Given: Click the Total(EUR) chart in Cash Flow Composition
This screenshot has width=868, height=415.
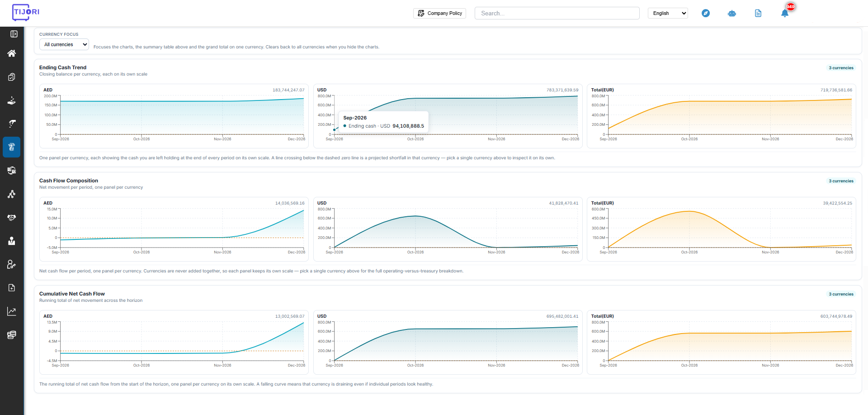Looking at the screenshot, I should coord(722,229).
